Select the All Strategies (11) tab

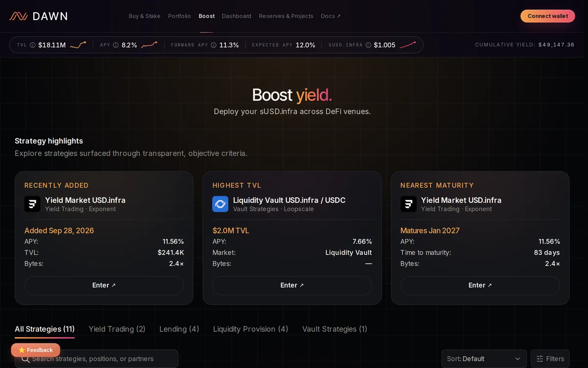click(45, 329)
